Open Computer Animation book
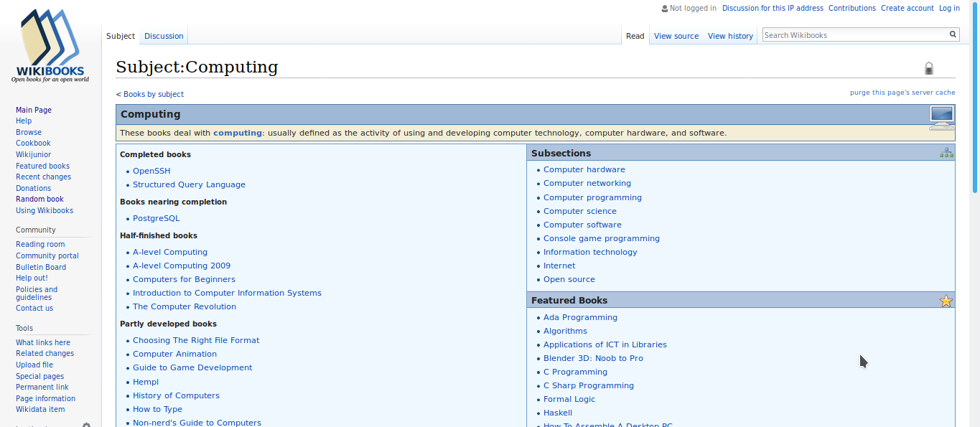Viewport: 980px width, 427px height. pyautogui.click(x=174, y=354)
